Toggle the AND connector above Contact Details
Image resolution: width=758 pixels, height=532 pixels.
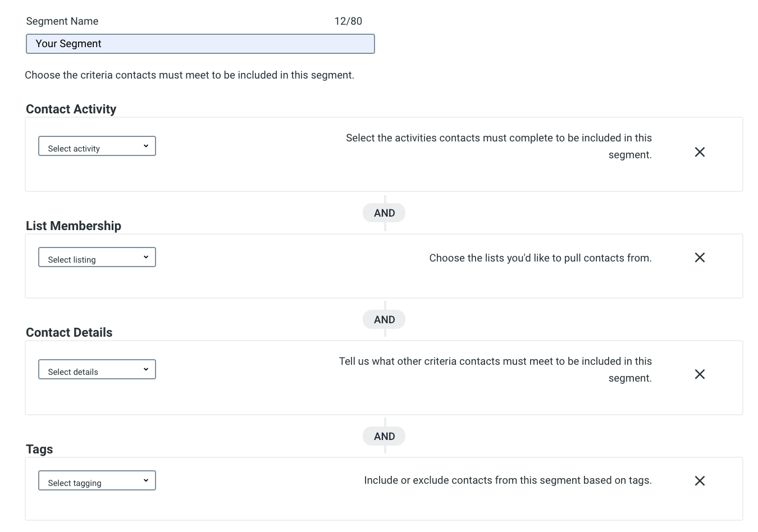click(384, 319)
